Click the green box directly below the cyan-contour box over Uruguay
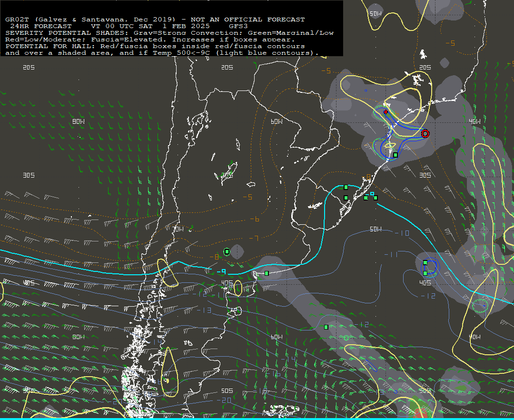This screenshot has height=420, width=514. click(346, 198)
